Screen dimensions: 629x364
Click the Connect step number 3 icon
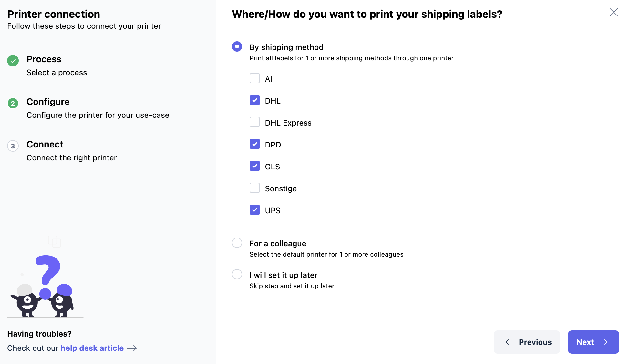tap(13, 146)
